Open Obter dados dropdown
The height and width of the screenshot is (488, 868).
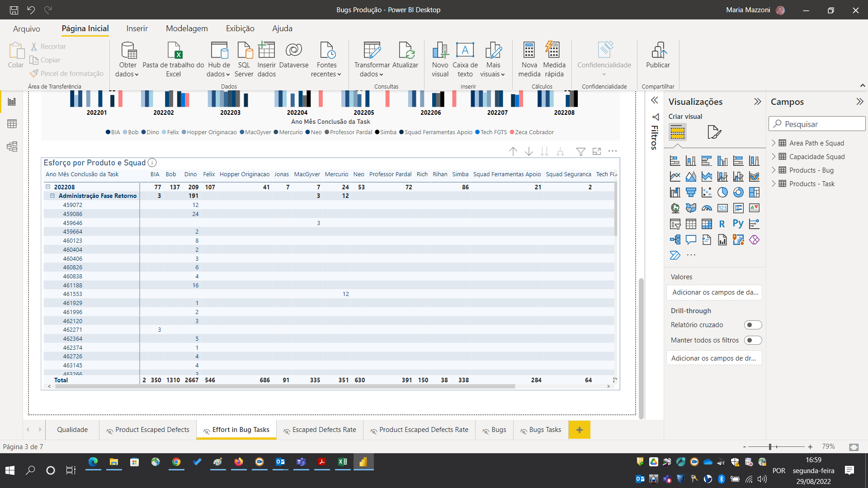point(127,59)
